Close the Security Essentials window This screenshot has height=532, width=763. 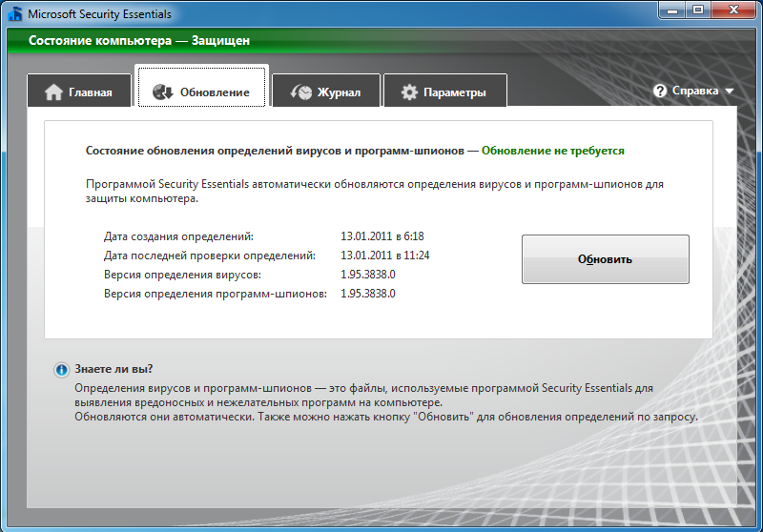(x=733, y=10)
